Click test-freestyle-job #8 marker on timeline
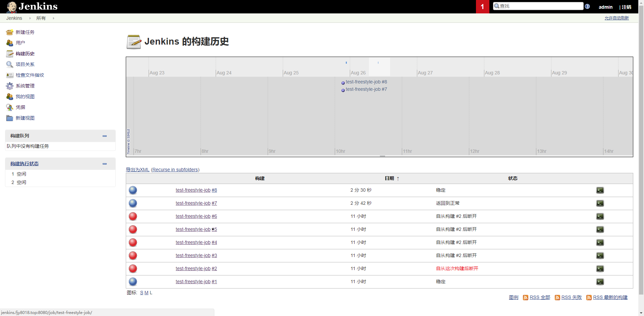Viewport: 644px width, 316px height. pyautogui.click(x=366, y=82)
